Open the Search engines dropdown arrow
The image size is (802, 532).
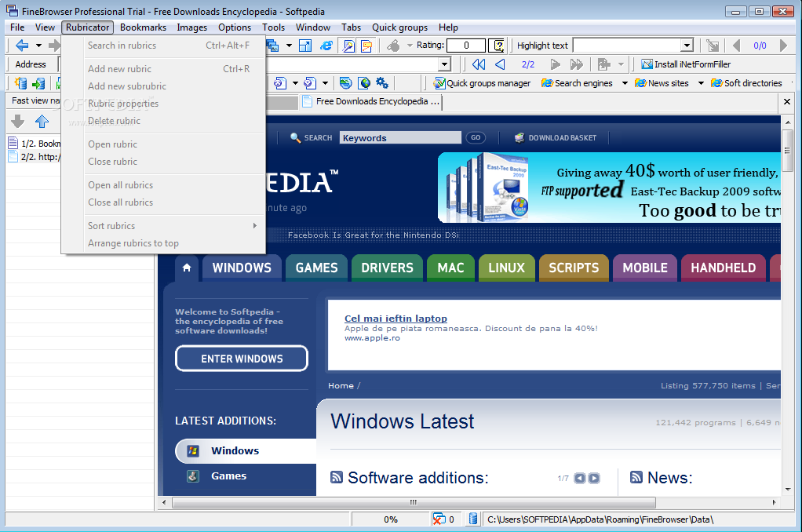pyautogui.click(x=625, y=83)
